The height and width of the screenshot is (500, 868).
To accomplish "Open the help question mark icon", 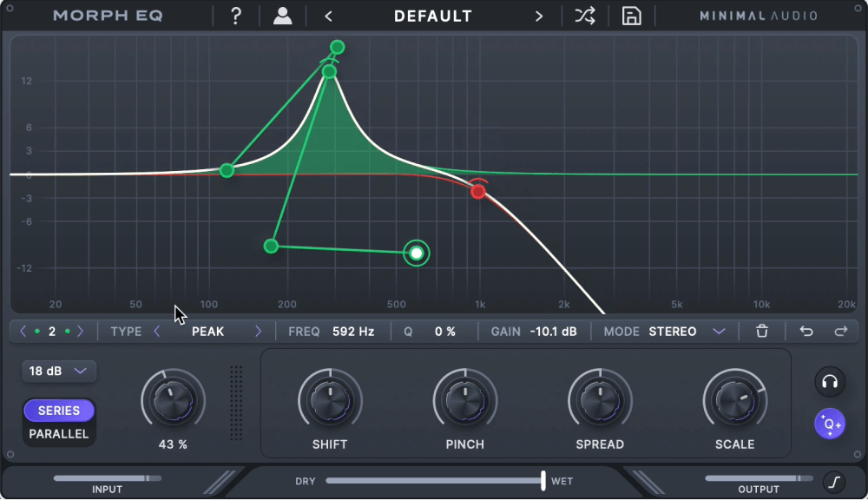I will coord(236,16).
